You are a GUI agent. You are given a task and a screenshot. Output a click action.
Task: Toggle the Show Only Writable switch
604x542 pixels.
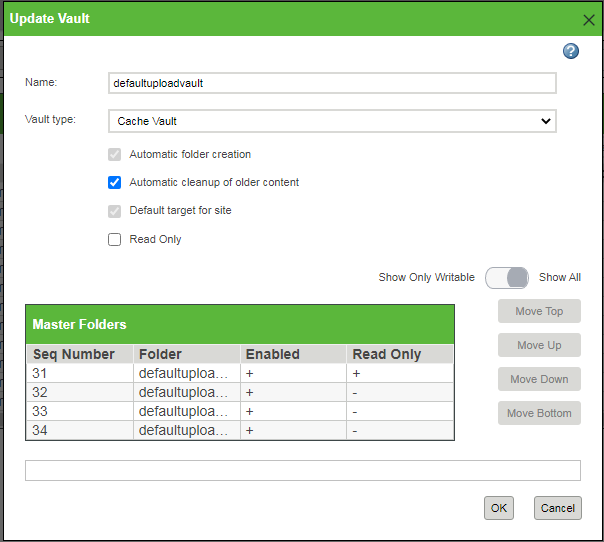click(506, 277)
